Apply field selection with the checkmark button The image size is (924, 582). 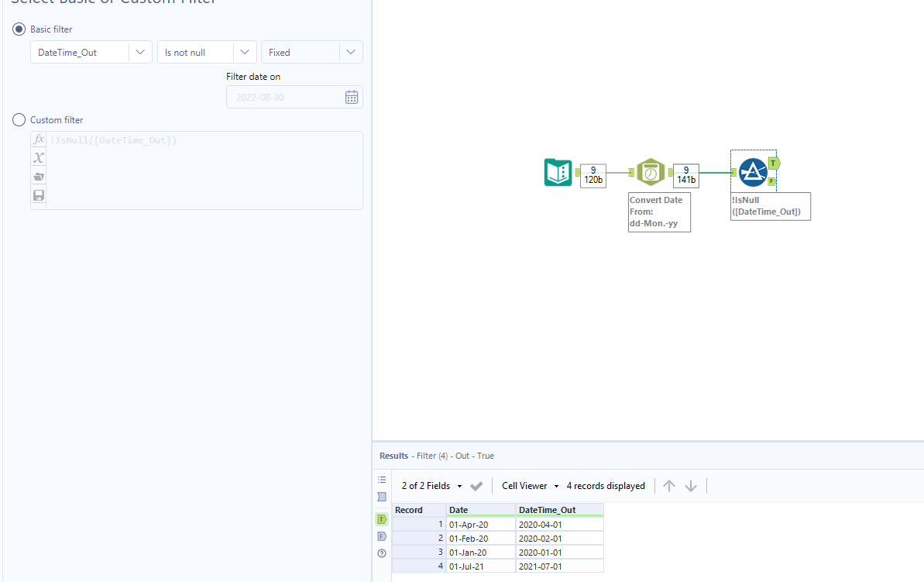pyautogui.click(x=476, y=486)
